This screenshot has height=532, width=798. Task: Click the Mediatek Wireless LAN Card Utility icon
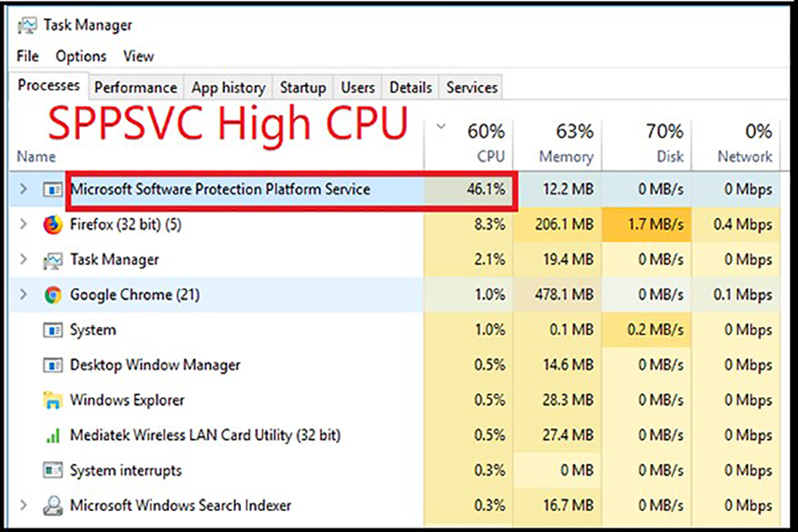pos(52,435)
